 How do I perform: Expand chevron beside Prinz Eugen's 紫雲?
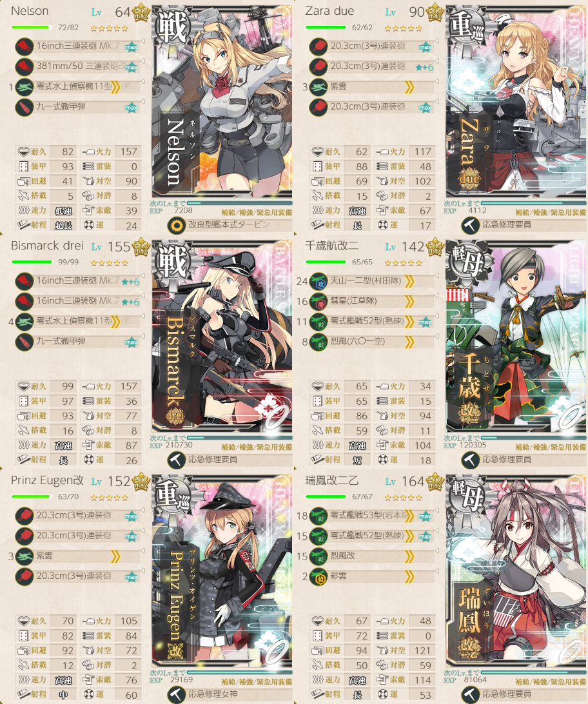pos(115,557)
